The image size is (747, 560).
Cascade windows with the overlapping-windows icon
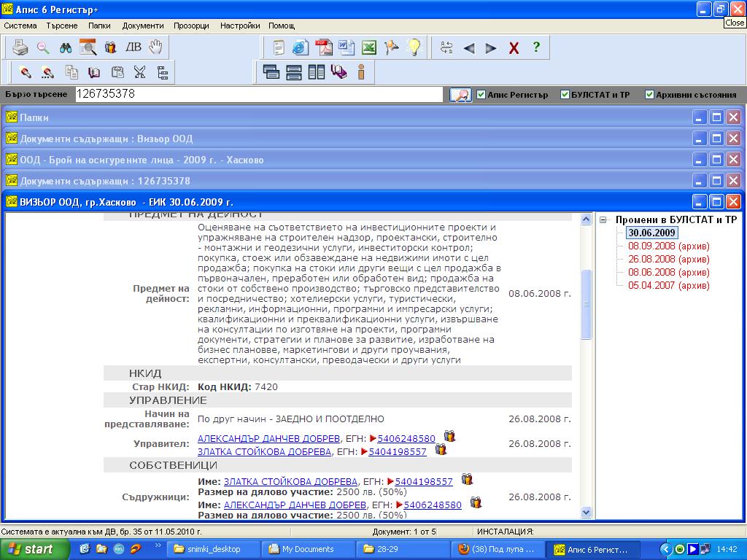click(271, 72)
